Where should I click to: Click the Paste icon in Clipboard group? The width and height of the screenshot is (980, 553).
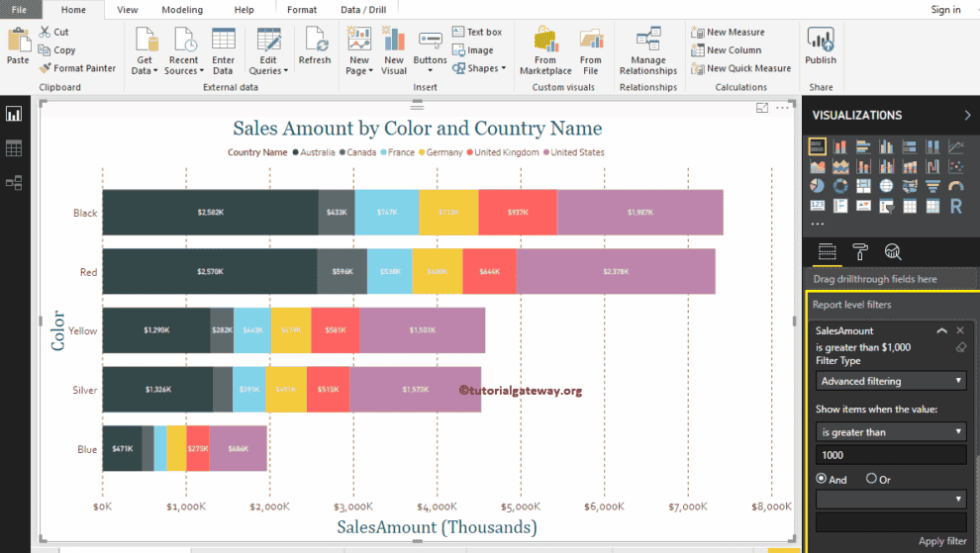coord(18,40)
